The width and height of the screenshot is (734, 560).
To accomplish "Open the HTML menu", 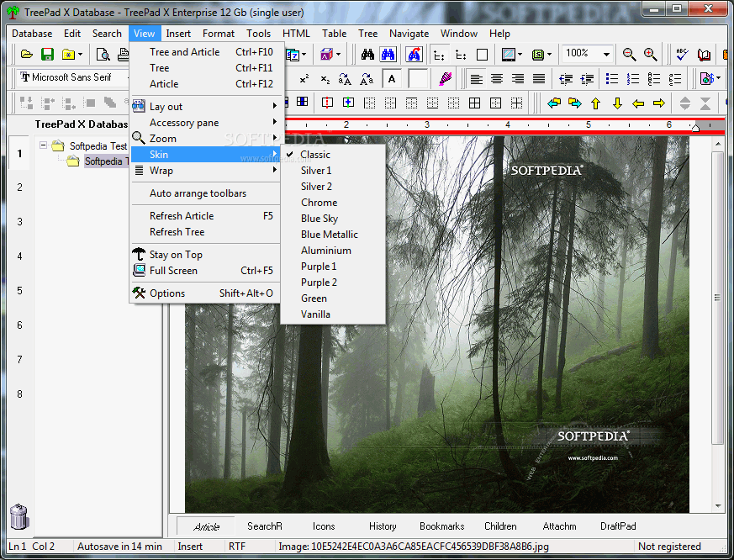I will 296,34.
